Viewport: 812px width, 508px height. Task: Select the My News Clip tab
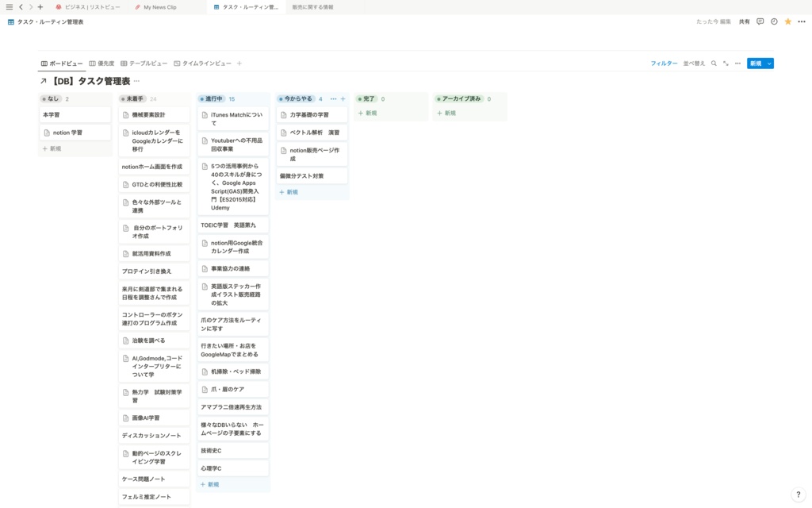coord(156,7)
